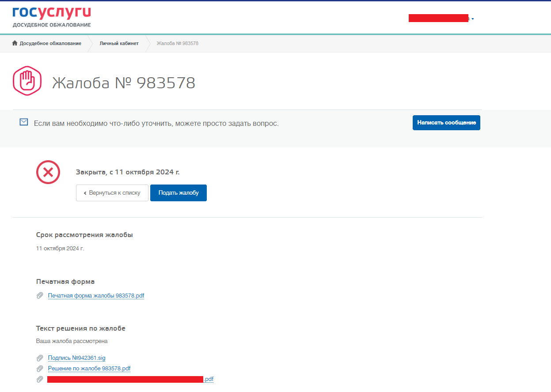The width and height of the screenshot is (551, 392).
Task: Click the pink hand complaint icon
Action: 27,81
